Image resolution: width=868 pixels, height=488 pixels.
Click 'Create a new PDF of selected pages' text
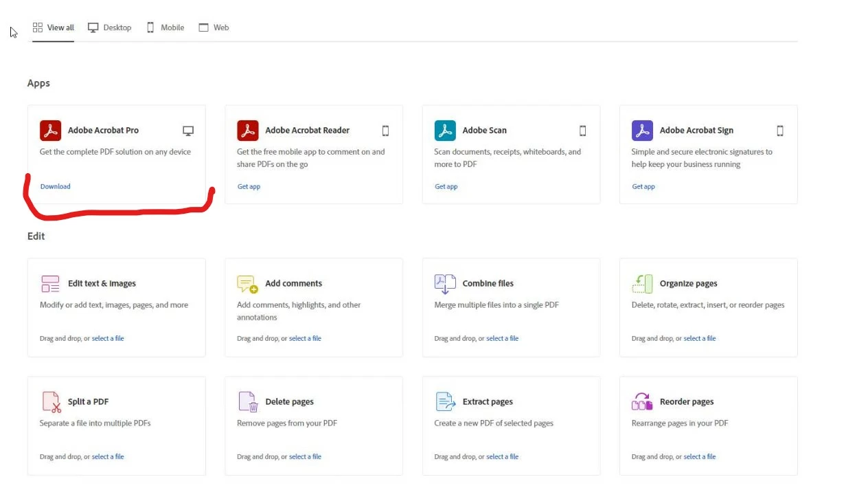click(x=494, y=423)
